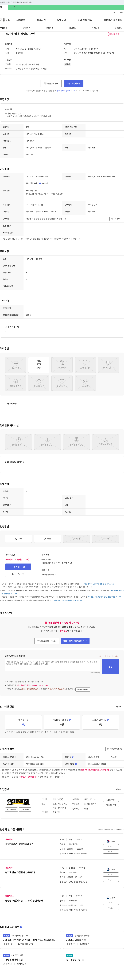Click the 전송 button
Viewport: 124px width, 980px height.
click(110, 667)
